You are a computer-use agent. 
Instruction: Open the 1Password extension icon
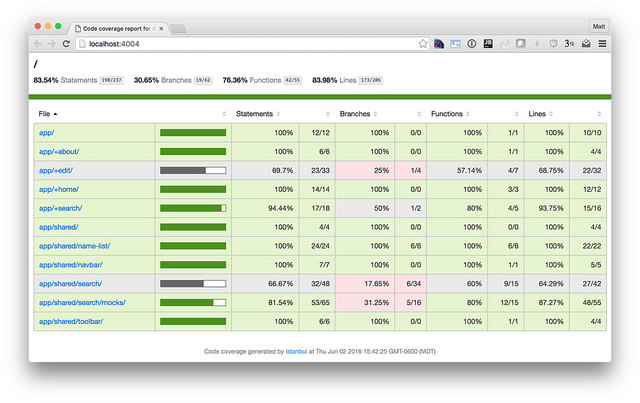coord(471,44)
